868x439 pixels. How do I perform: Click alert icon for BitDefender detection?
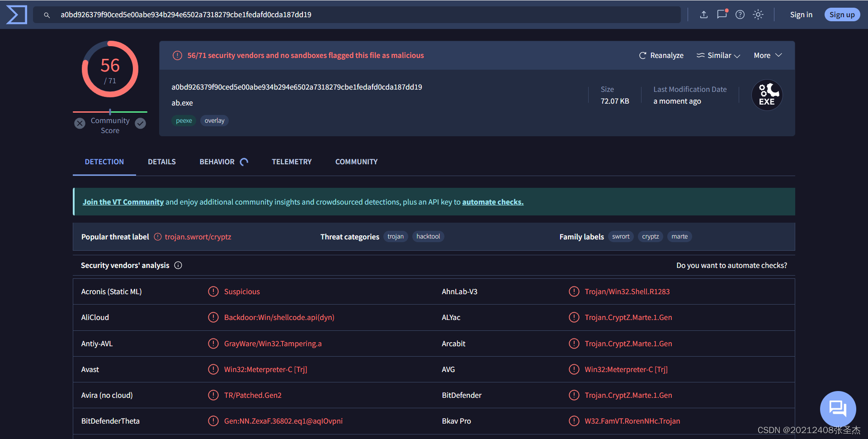pyautogui.click(x=574, y=395)
